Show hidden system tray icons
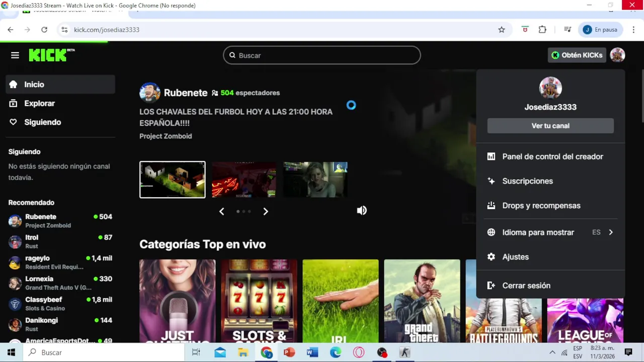Screen dimensions: 644x362 click(x=552, y=352)
